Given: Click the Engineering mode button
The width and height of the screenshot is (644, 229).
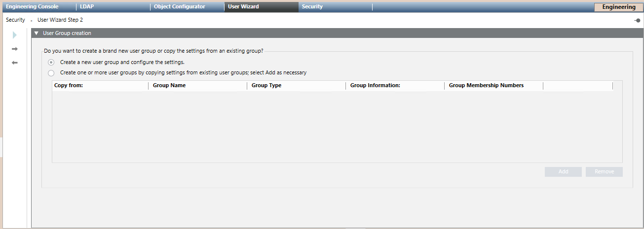Looking at the screenshot, I should [x=619, y=7].
